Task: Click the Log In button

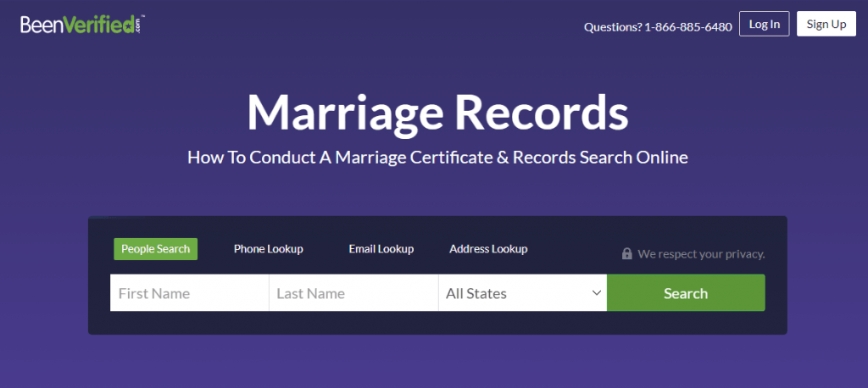Action: point(764,24)
